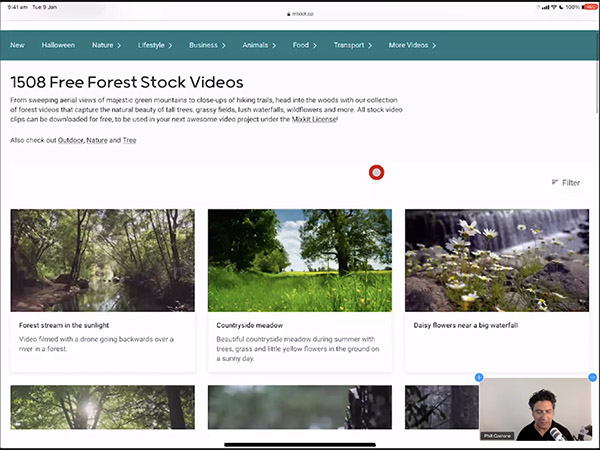Open Forest stream in the sunlight thumbnail
Screen dimensions: 600x450
[x=103, y=260]
